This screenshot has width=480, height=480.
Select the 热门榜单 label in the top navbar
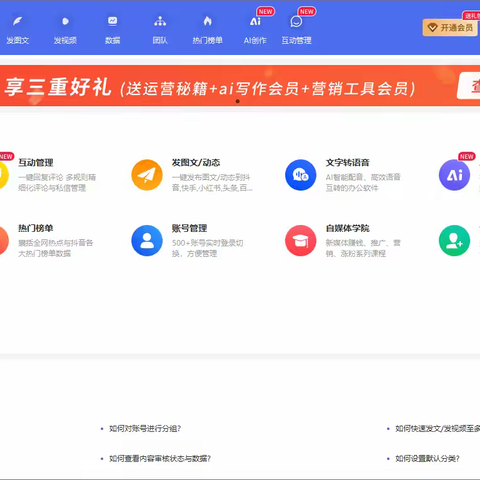coord(207,41)
